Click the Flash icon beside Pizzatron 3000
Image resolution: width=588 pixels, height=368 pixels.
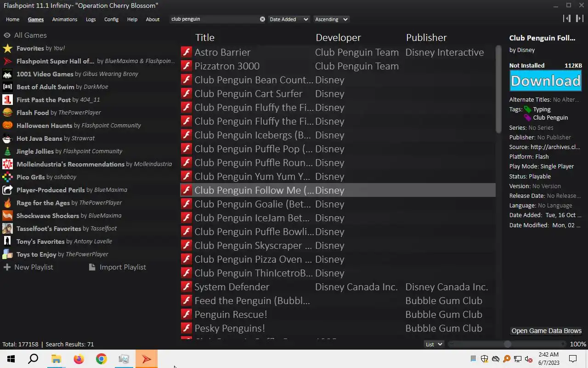pos(186,66)
